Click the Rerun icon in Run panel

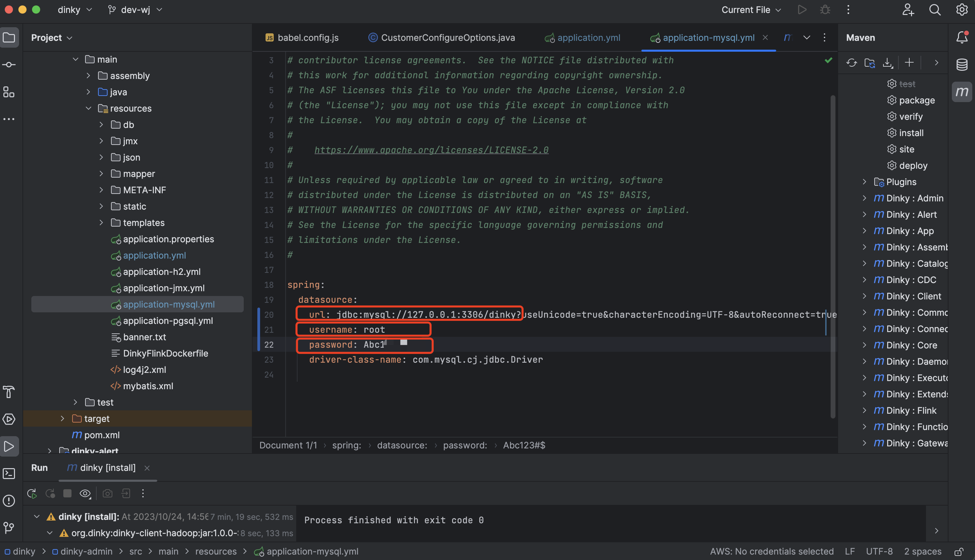pos(32,493)
